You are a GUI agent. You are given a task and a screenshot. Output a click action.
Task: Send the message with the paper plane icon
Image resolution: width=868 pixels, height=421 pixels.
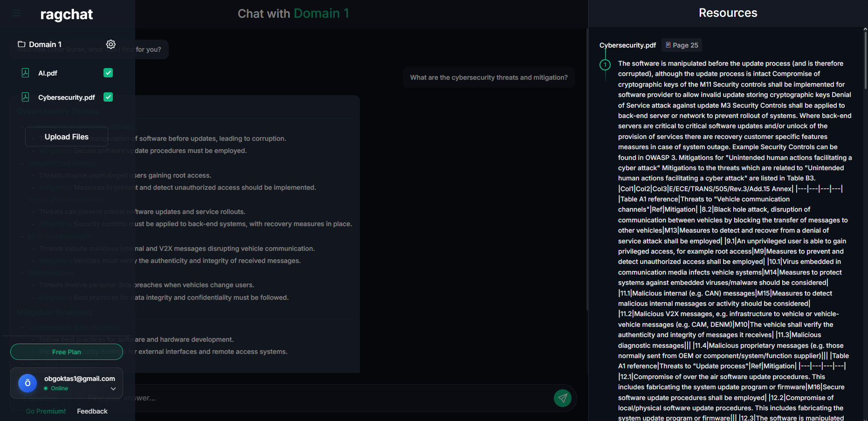563,398
